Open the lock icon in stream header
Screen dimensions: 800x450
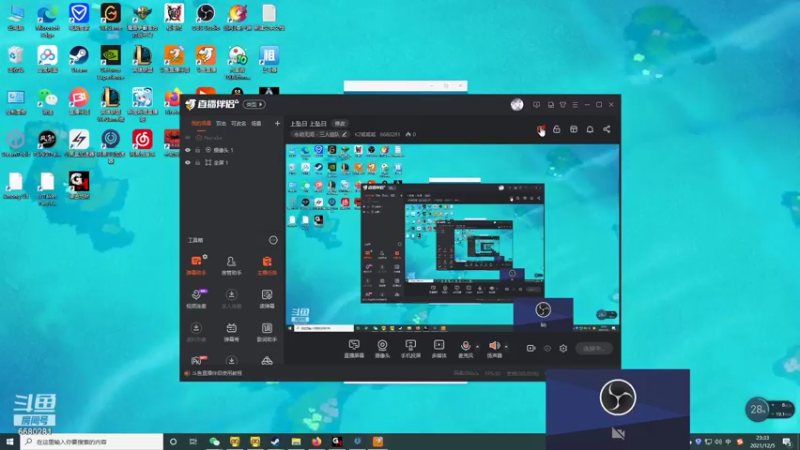click(557, 130)
